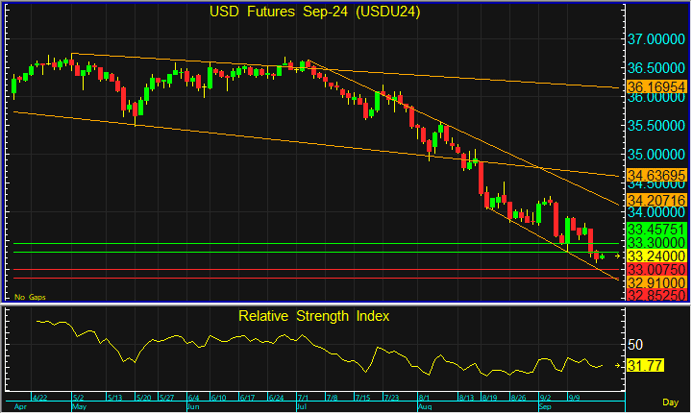This screenshot has width=692, height=414.
Task: Open the Day timeframe selector
Action: coord(672,400)
